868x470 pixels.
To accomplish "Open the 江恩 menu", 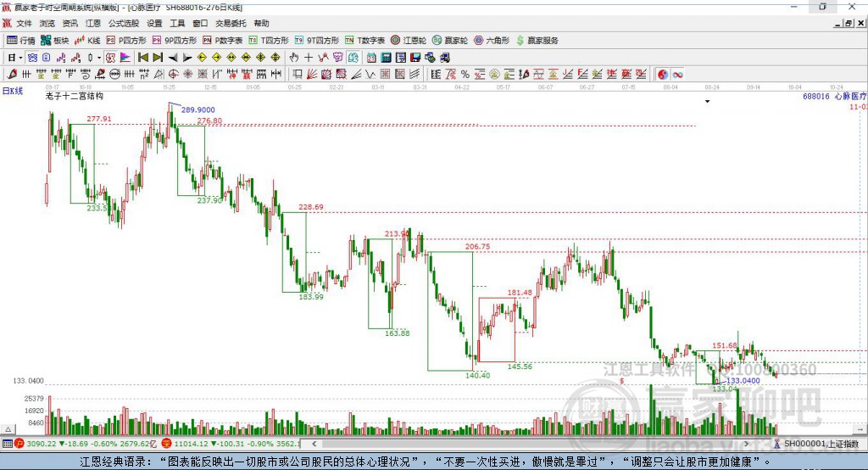I will 93,23.
